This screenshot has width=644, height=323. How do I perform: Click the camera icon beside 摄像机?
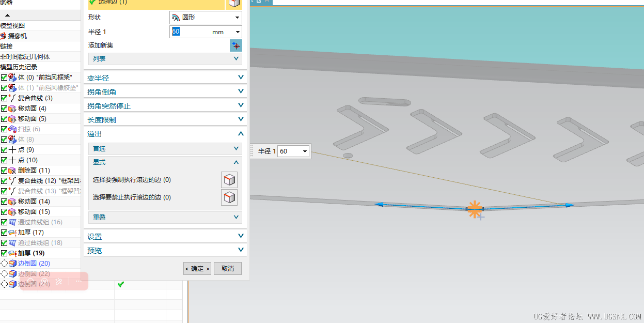tap(4, 36)
